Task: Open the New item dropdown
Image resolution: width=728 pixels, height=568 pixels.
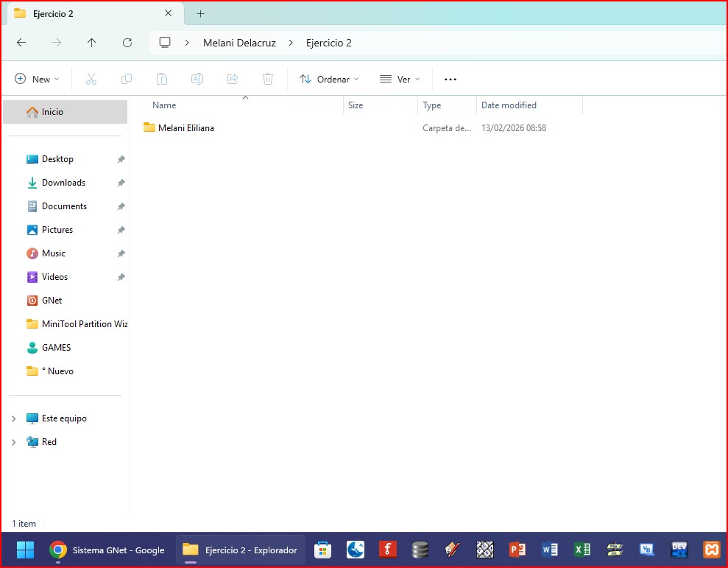Action: point(37,79)
